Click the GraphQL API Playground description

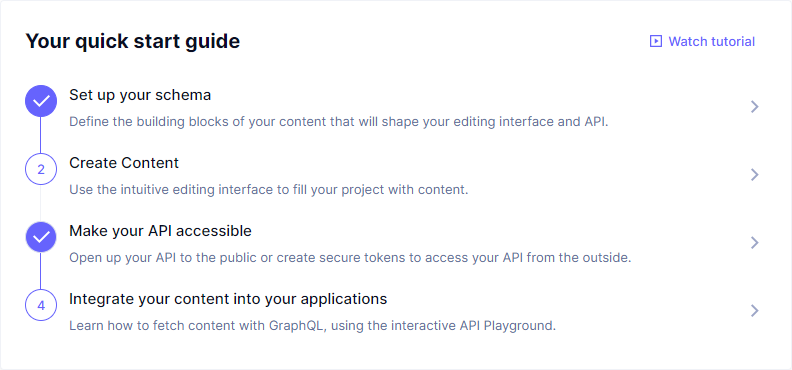point(312,326)
